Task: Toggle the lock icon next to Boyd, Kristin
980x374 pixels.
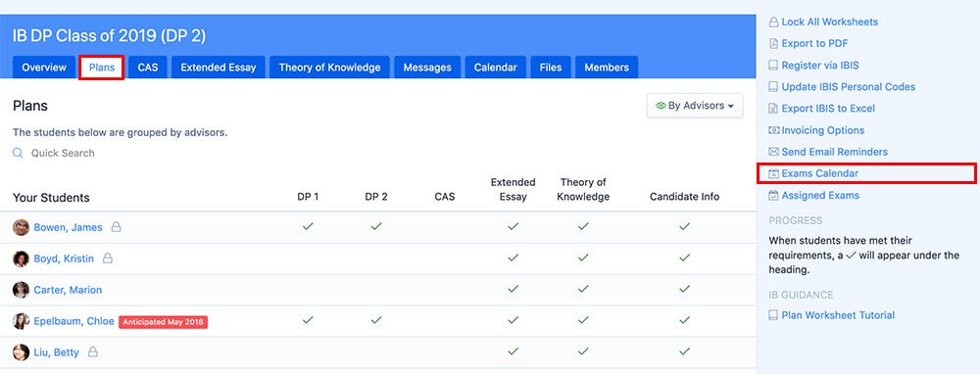Action: [x=108, y=257]
